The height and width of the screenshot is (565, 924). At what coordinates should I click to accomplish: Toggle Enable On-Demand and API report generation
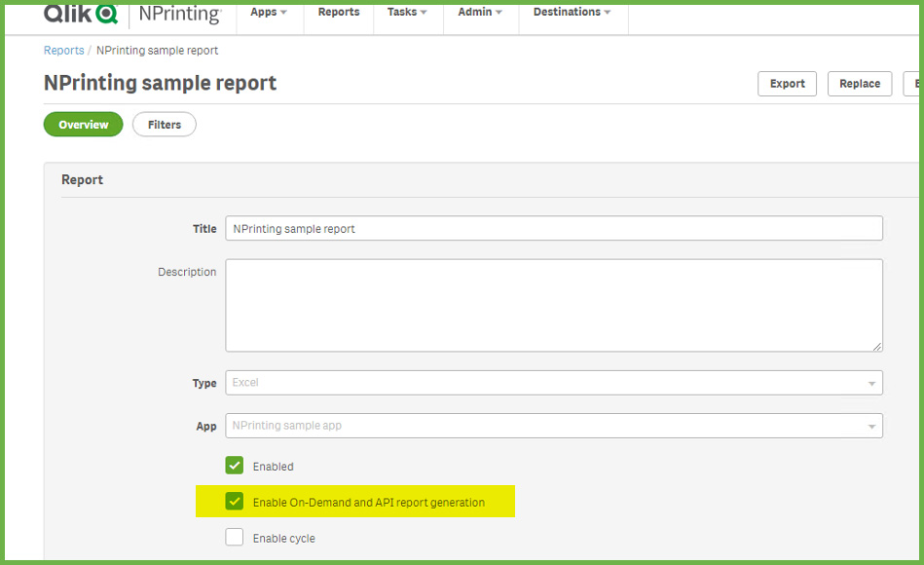click(x=234, y=502)
